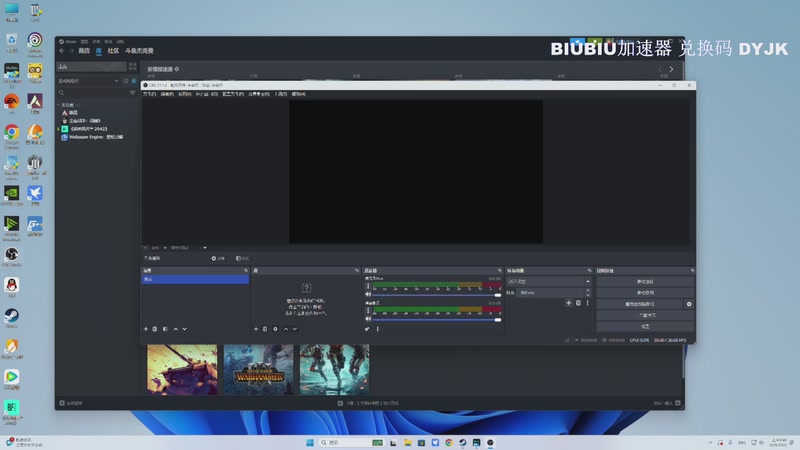Screen dimensions: 800x450
Task: Add a new transition with plus icon
Action: (x=568, y=303)
